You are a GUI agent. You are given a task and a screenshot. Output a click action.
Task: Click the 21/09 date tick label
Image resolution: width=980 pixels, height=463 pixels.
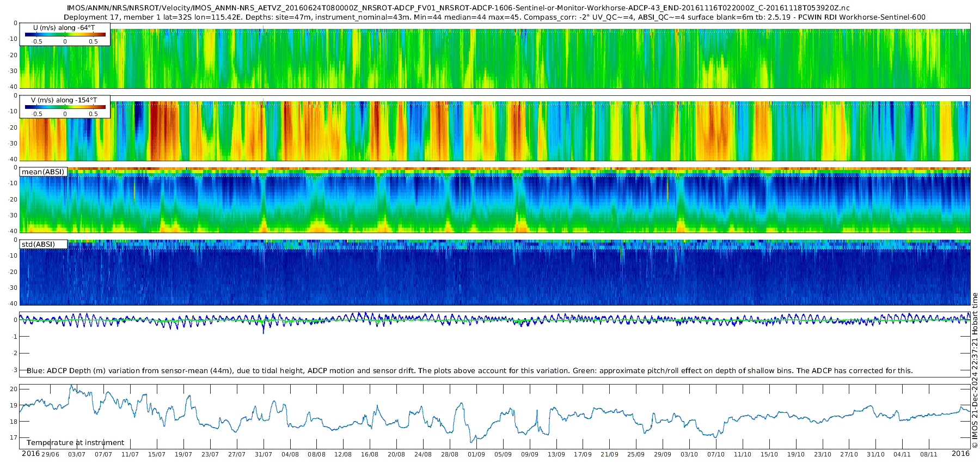click(x=609, y=454)
